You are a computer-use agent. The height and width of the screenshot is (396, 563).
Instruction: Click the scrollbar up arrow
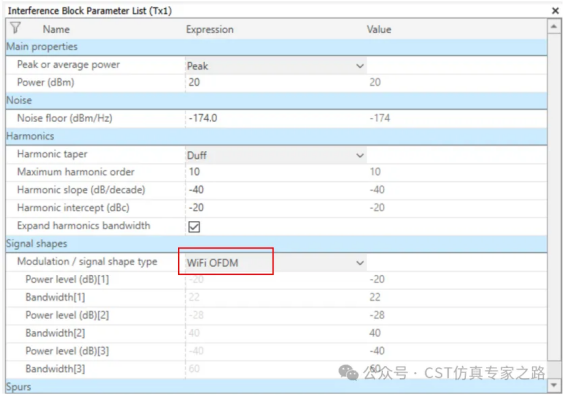coord(553,26)
